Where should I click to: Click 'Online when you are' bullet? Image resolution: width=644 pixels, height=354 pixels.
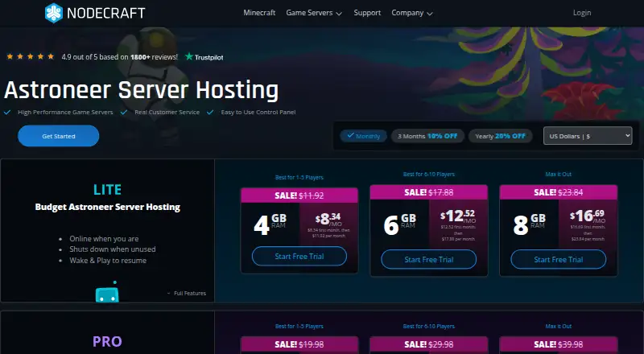(104, 239)
